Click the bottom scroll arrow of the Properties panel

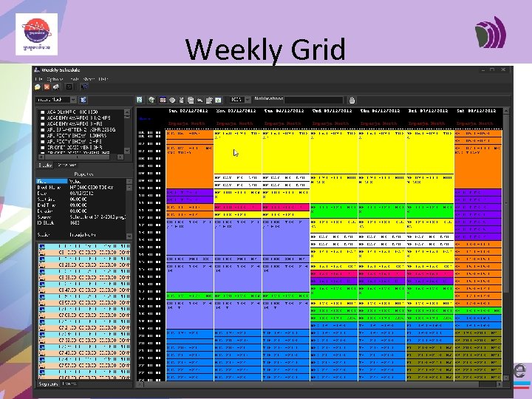click(129, 236)
